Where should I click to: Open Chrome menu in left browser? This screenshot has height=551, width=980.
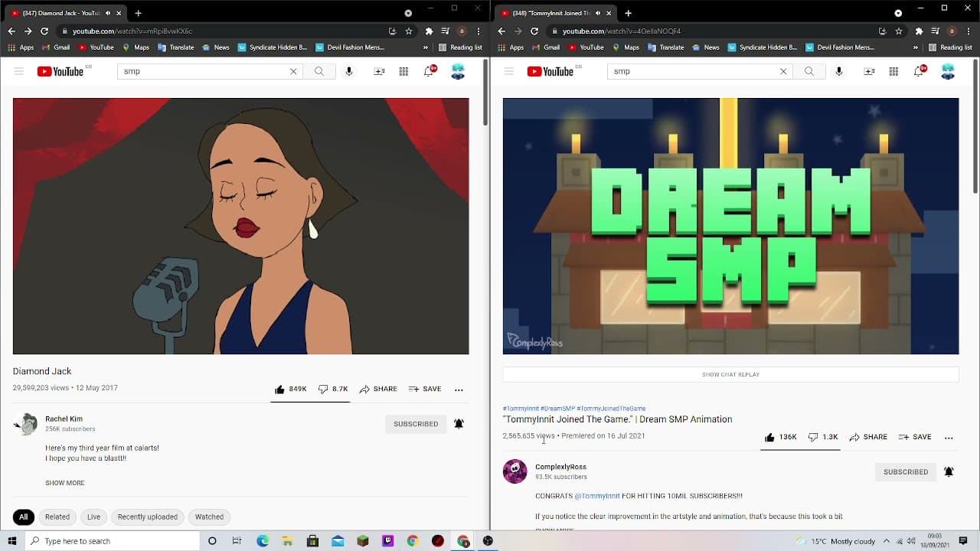[x=479, y=31]
